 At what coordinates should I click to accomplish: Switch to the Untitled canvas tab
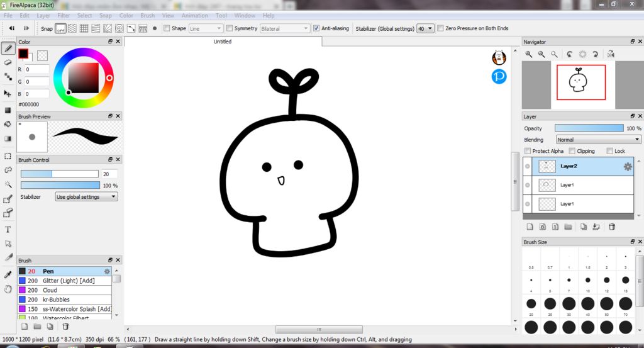point(223,42)
